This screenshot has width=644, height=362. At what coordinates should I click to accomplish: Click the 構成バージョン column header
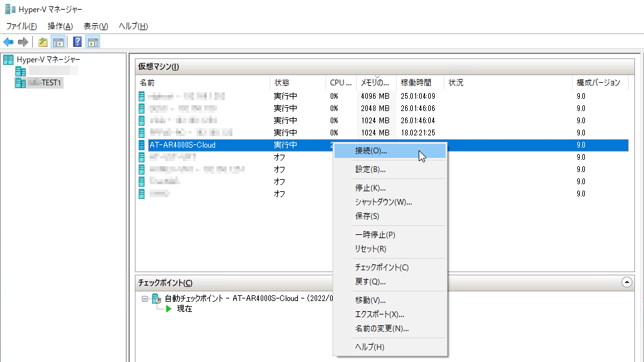598,83
